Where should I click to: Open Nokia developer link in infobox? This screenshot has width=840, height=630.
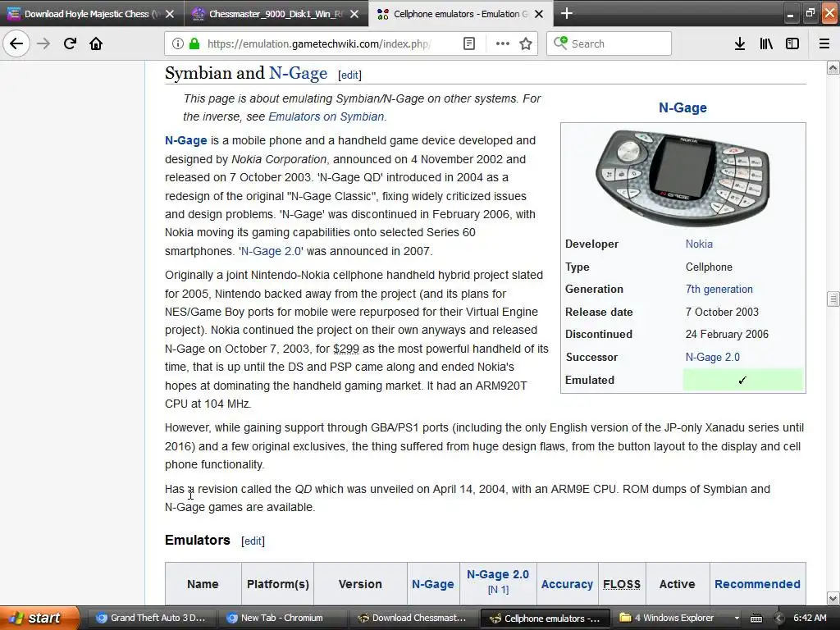pyautogui.click(x=699, y=244)
